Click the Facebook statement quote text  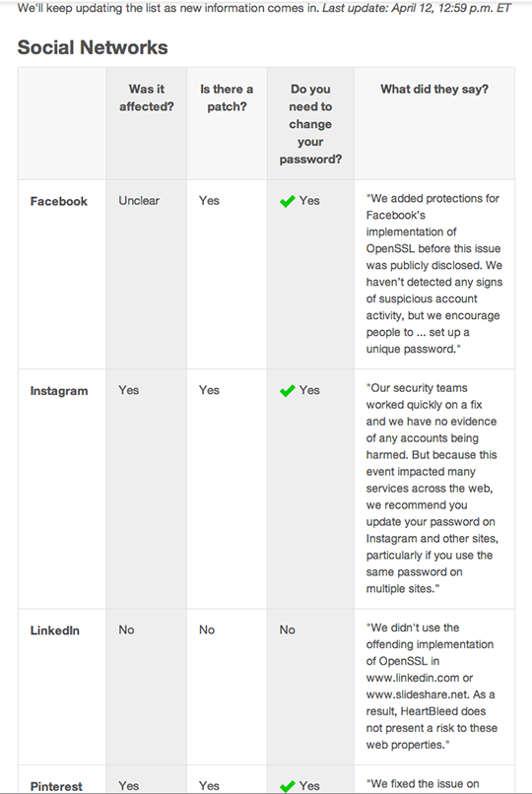click(x=433, y=274)
